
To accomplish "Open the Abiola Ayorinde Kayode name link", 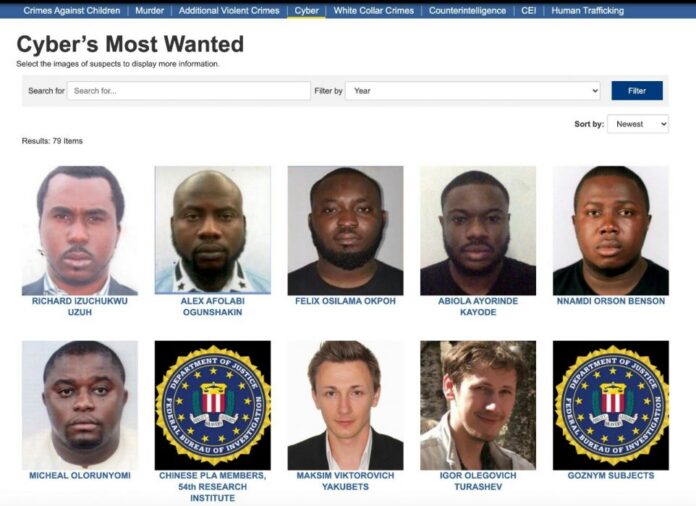I will [x=478, y=306].
